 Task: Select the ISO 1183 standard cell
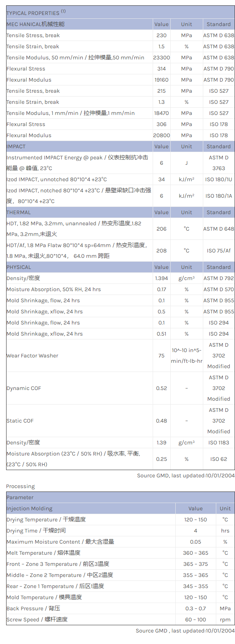pos(219,442)
